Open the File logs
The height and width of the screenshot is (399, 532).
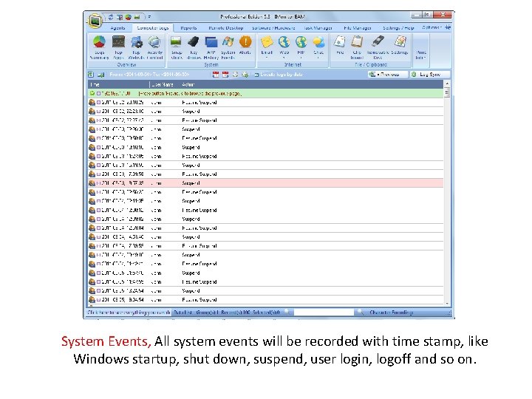click(x=340, y=46)
